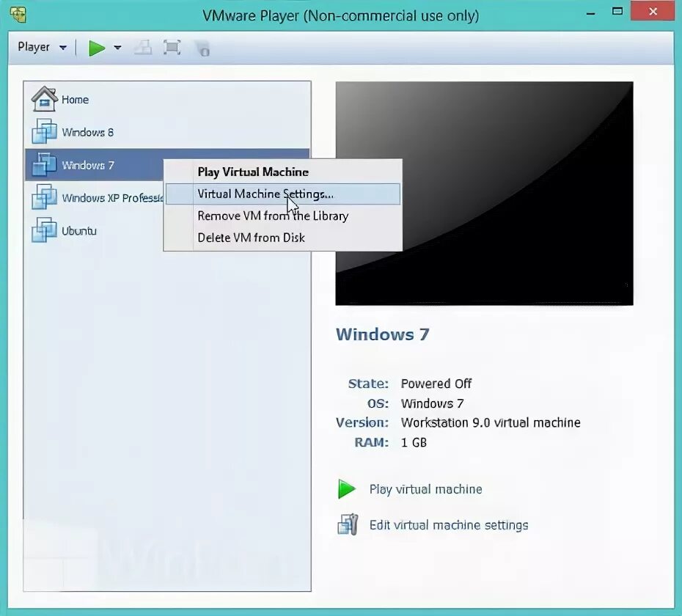The image size is (682, 616).
Task: Select Windows XP Professional label
Action: tap(112, 198)
